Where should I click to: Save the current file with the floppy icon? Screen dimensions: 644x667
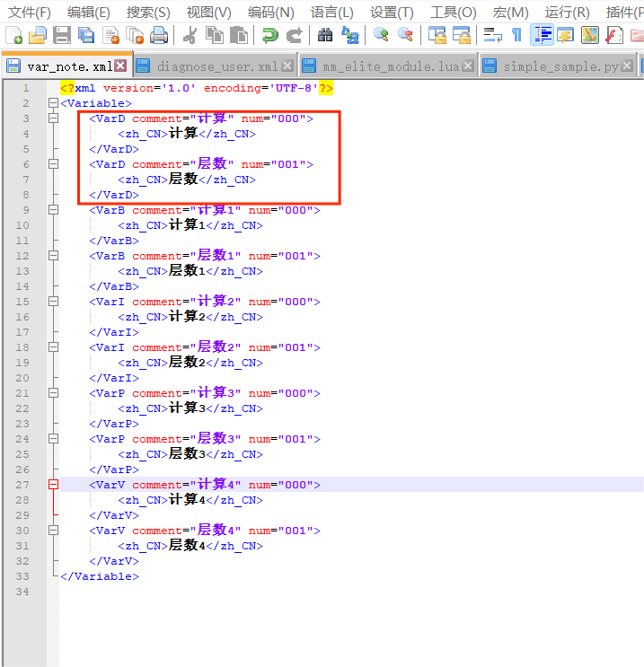[62, 35]
